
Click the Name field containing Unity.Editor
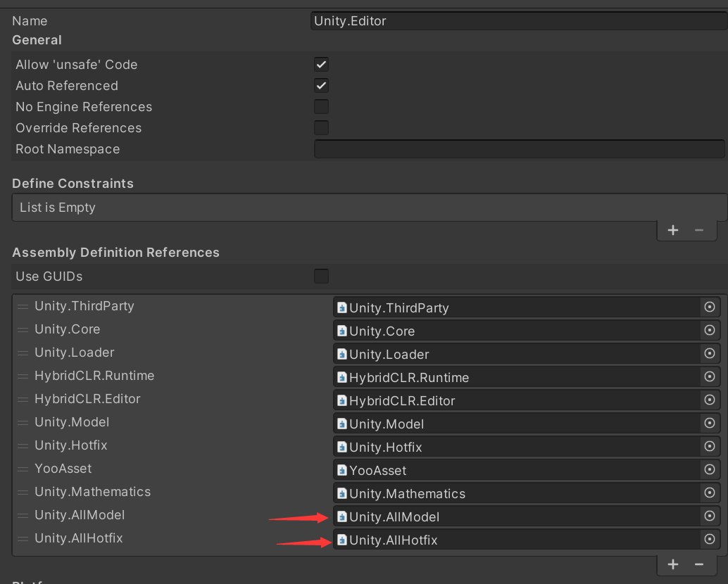(519, 21)
